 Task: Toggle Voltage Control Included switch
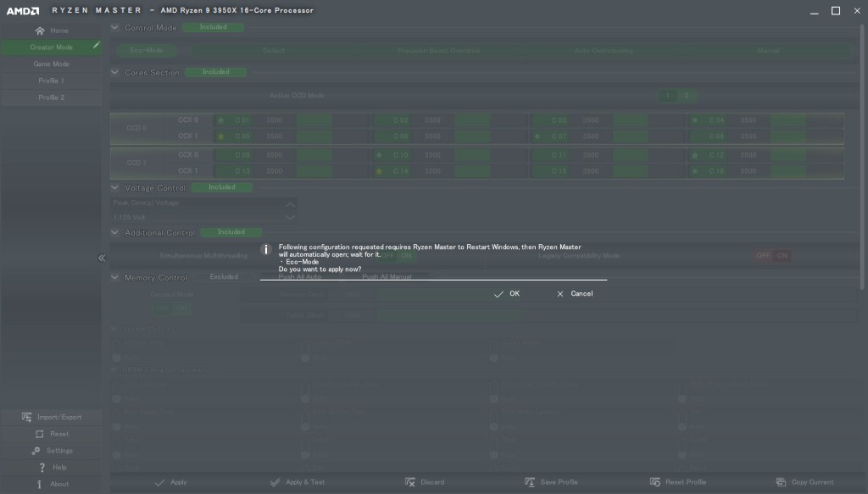[222, 187]
